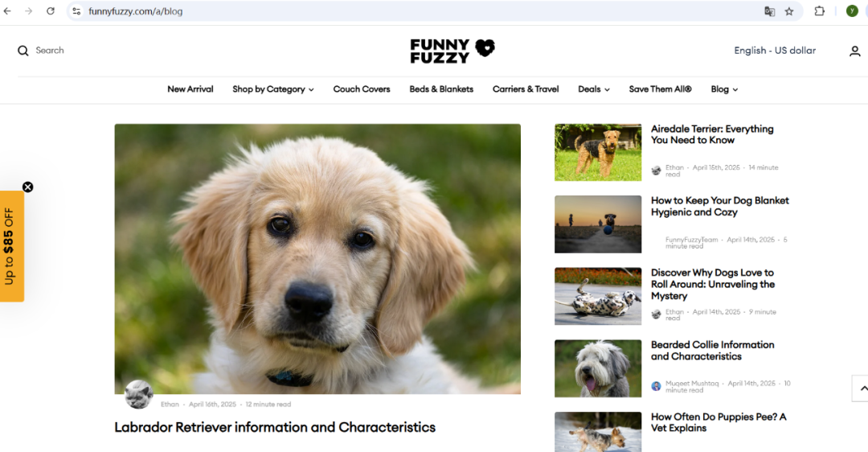Close the $85 OFF promo tab
The width and height of the screenshot is (868, 452).
click(x=27, y=187)
